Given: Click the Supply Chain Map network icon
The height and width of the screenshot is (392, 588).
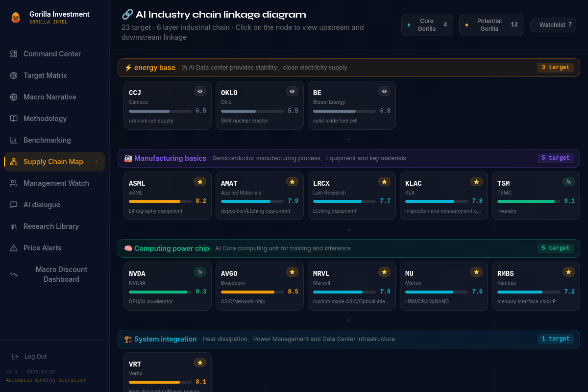Looking at the screenshot, I should tap(14, 162).
